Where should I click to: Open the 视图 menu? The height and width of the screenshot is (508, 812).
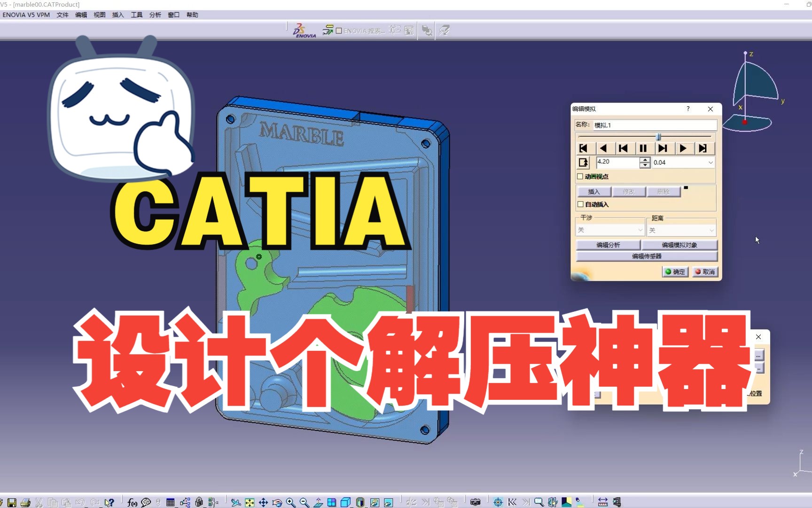pyautogui.click(x=99, y=15)
